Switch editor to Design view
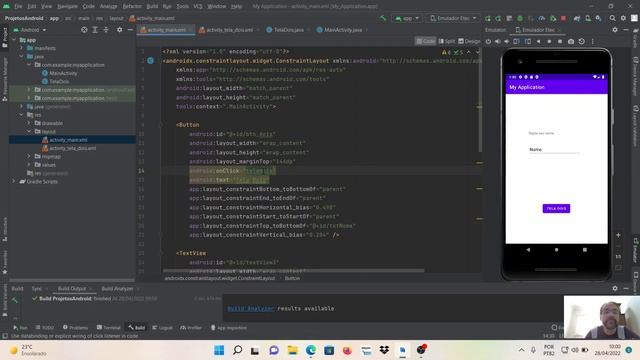Image resolution: width=640 pixels, height=360 pixels. [469, 41]
